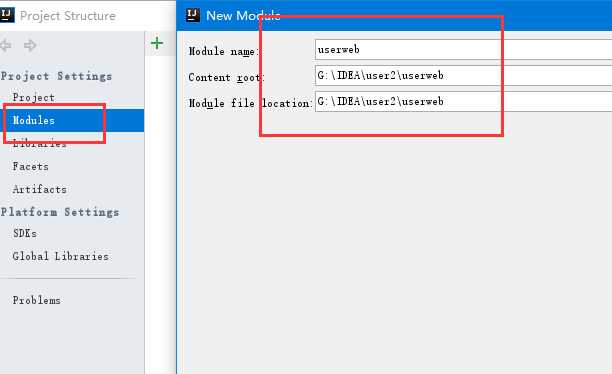612x374 pixels.
Task: Click the Module name label
Action: pos(224,51)
